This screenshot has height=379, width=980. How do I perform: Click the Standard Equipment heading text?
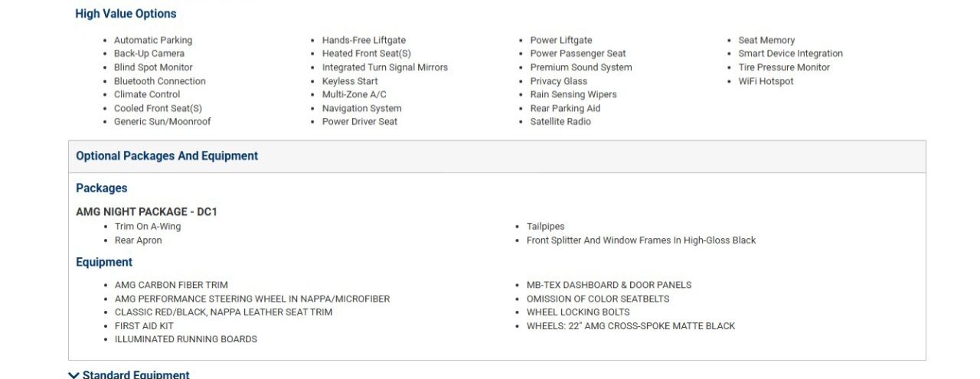coord(136,374)
